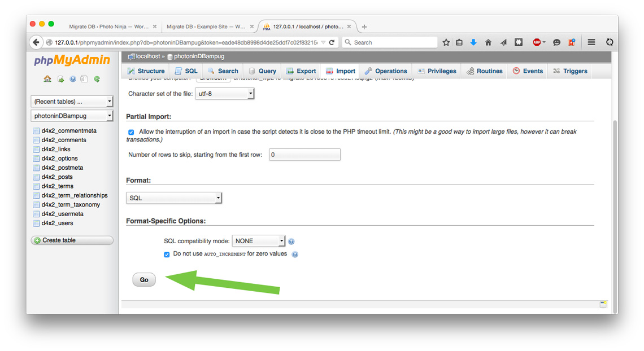Screen dimensions: 644x351
Task: Open help for SQL compatibility mode
Action: point(291,242)
